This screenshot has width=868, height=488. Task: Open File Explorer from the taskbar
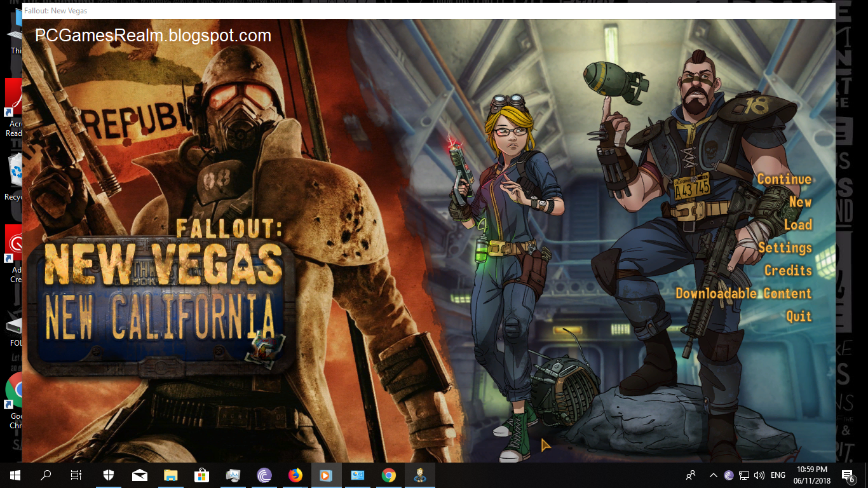click(171, 475)
